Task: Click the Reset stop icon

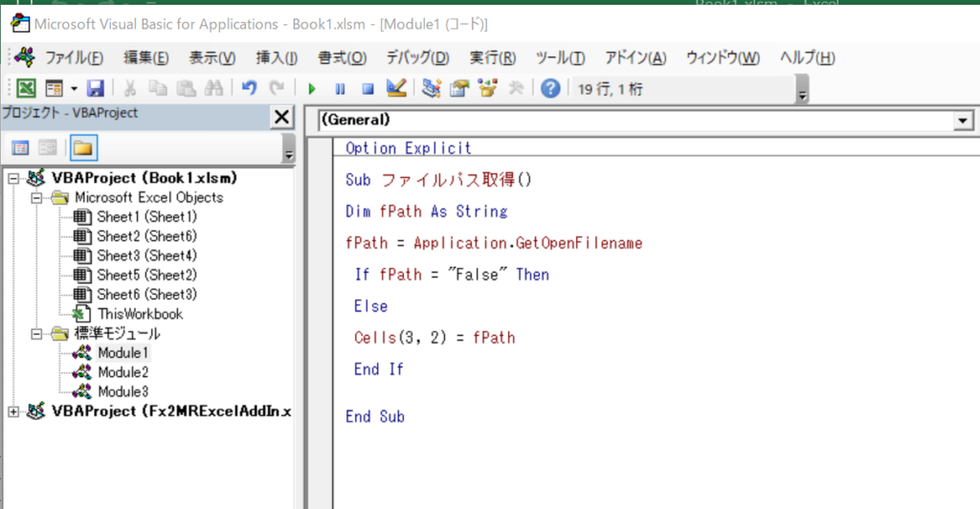Action: 368,89
